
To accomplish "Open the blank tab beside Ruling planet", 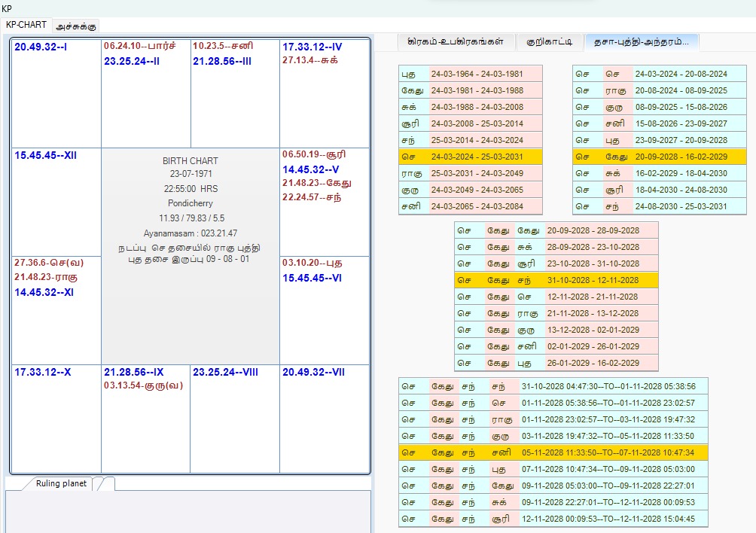I will click(105, 484).
